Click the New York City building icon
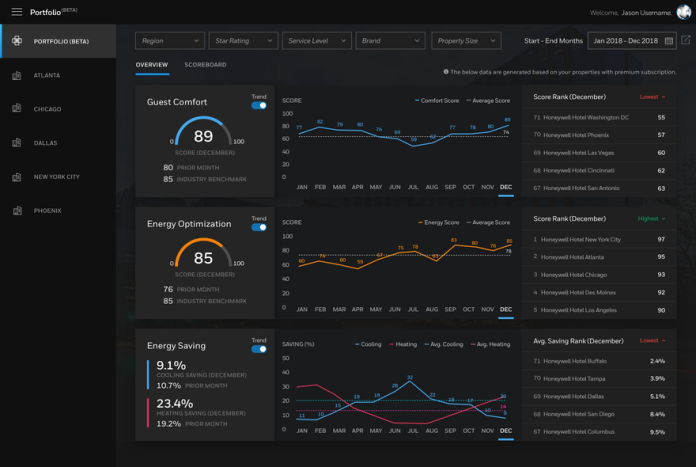Screen dimensions: 696x467 (x=17, y=177)
